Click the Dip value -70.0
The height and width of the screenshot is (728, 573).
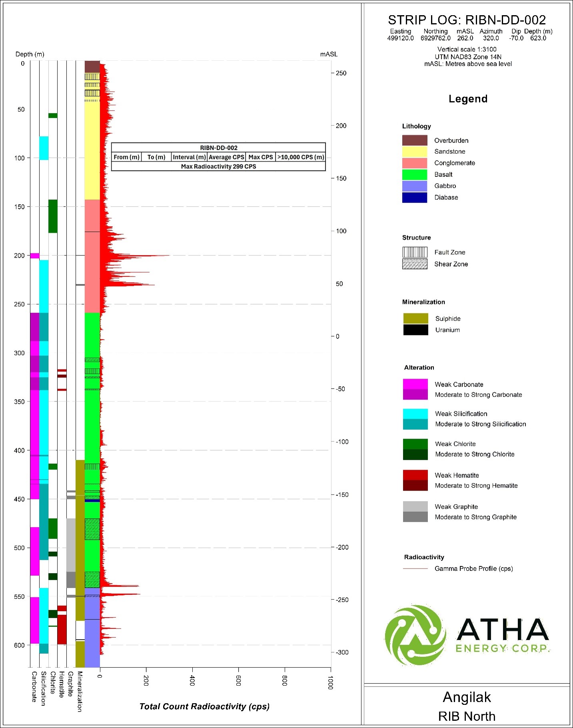(x=516, y=38)
